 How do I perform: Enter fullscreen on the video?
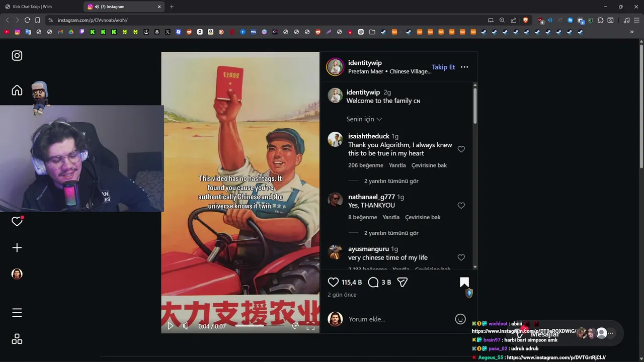pyautogui.click(x=310, y=326)
